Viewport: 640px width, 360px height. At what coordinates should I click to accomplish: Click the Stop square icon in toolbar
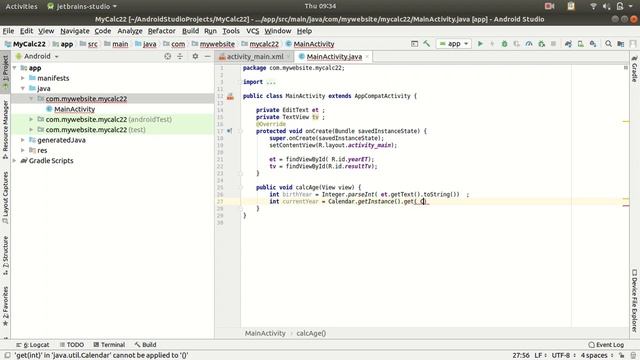(x=553, y=43)
